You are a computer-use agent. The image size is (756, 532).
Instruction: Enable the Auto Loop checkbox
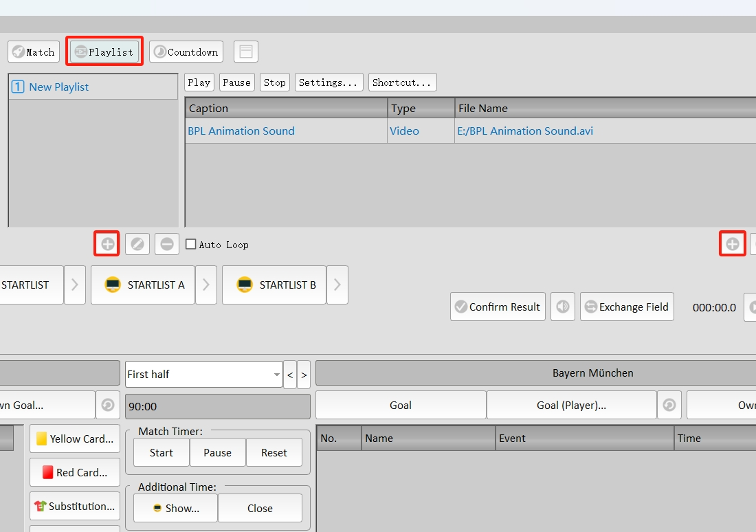click(x=191, y=245)
